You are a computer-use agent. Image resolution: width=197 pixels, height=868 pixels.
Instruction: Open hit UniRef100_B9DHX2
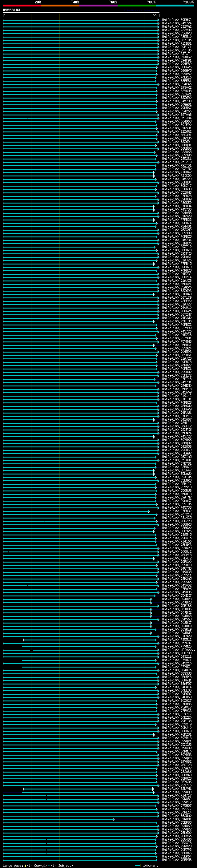tap(177, 20)
